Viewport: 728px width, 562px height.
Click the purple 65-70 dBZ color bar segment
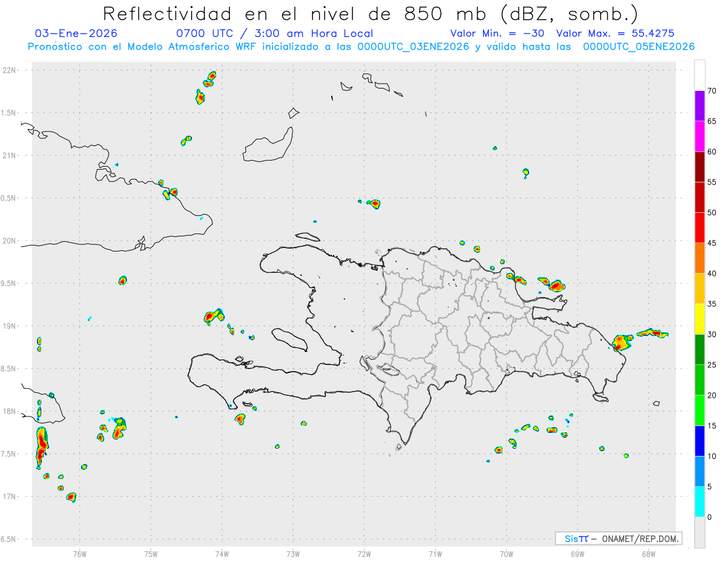pyautogui.click(x=699, y=105)
